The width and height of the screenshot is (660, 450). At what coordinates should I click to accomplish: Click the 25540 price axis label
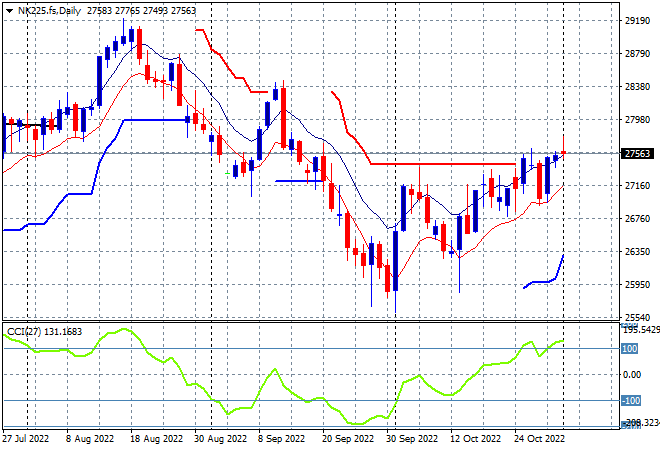pos(637,317)
